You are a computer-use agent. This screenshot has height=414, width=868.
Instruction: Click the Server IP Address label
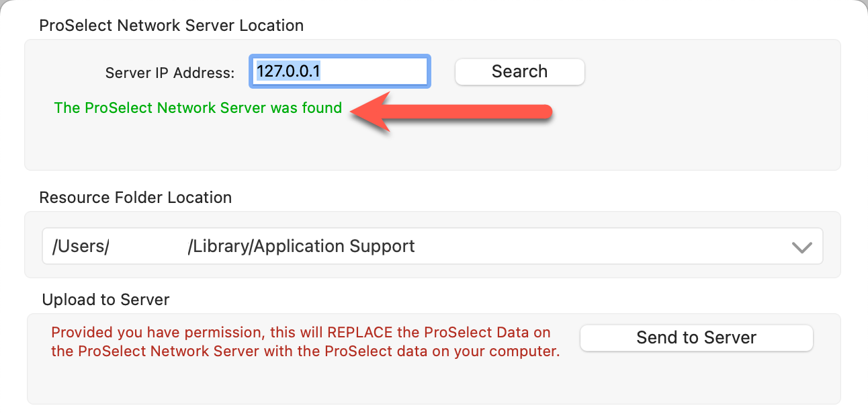point(170,73)
